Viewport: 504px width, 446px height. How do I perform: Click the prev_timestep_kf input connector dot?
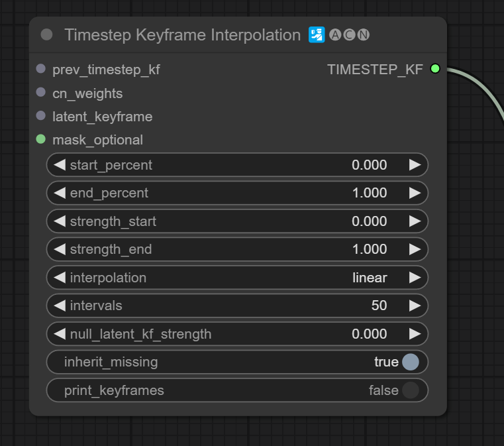pyautogui.click(x=41, y=69)
